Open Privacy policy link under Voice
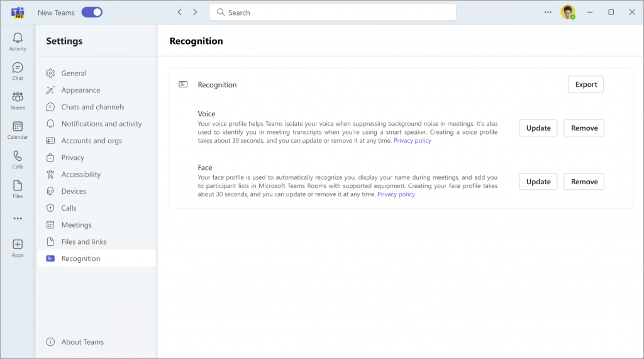The width and height of the screenshot is (644, 359). pos(413,140)
